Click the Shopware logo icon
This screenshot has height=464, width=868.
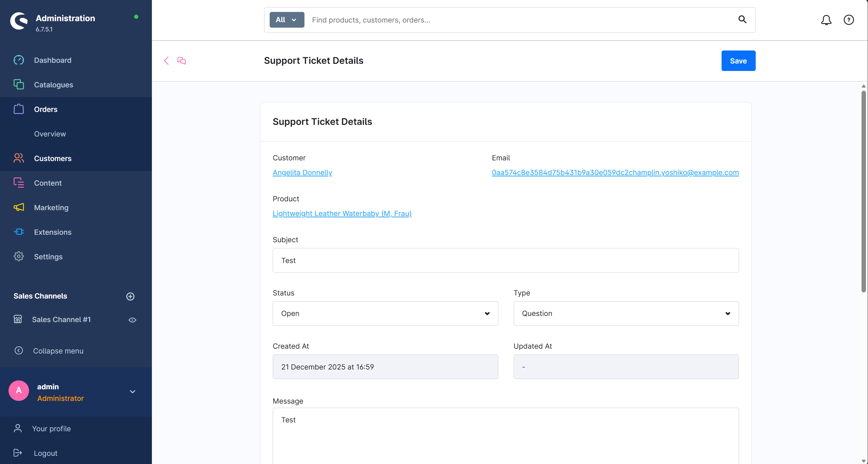[x=19, y=21]
